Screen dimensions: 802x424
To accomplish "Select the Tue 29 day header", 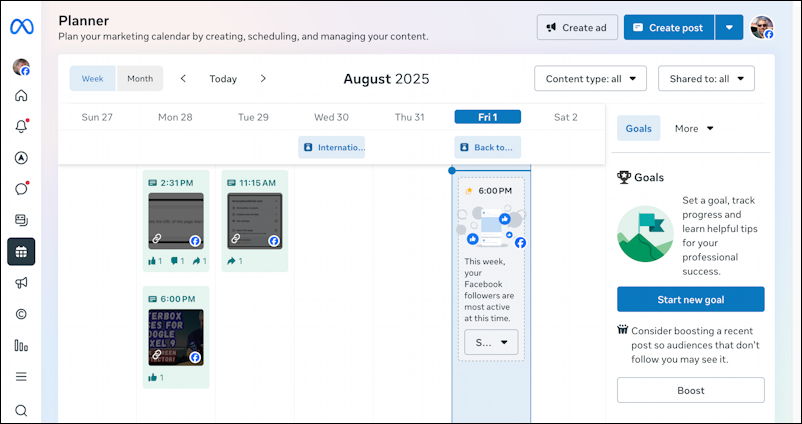I will tap(253, 117).
